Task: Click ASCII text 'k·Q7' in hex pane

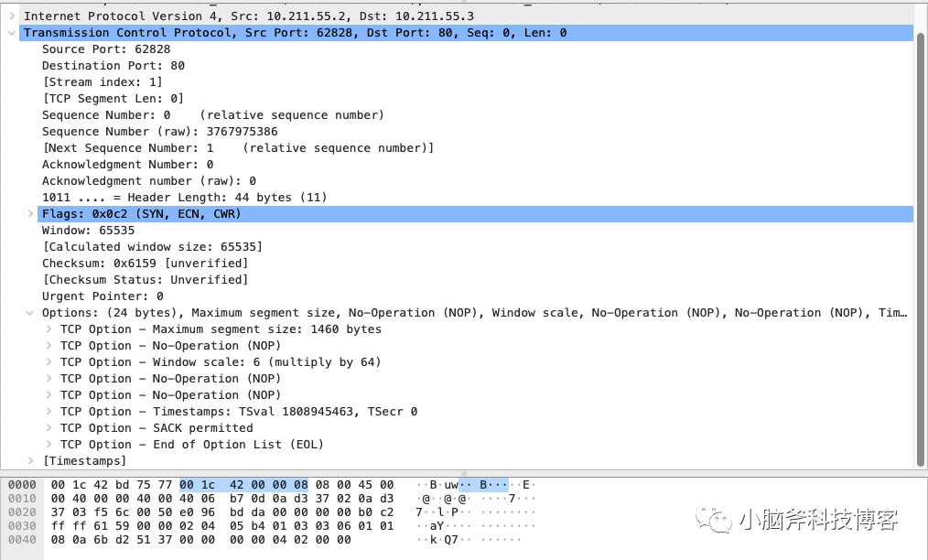Action: coord(444,539)
